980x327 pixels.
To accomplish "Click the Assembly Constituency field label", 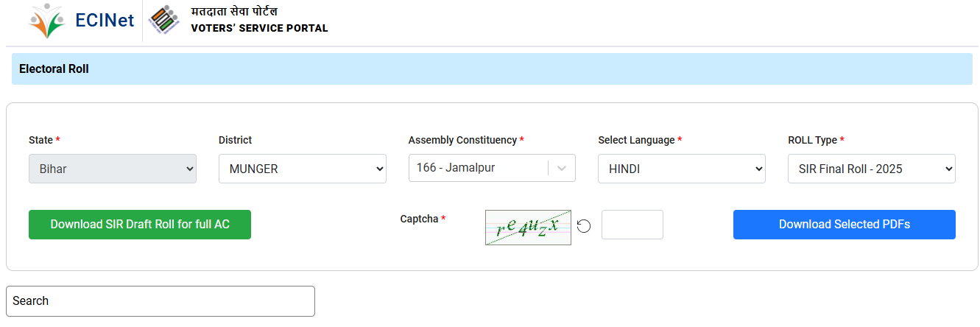I will pyautogui.click(x=462, y=140).
